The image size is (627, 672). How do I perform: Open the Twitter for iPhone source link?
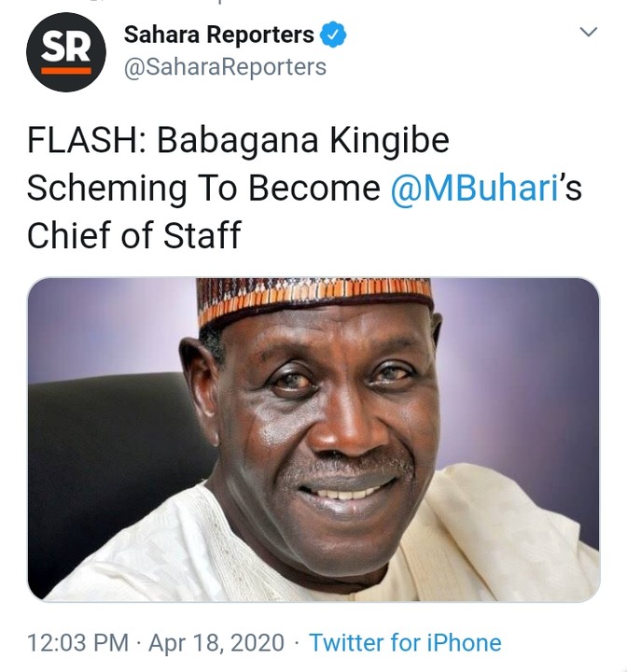405,643
